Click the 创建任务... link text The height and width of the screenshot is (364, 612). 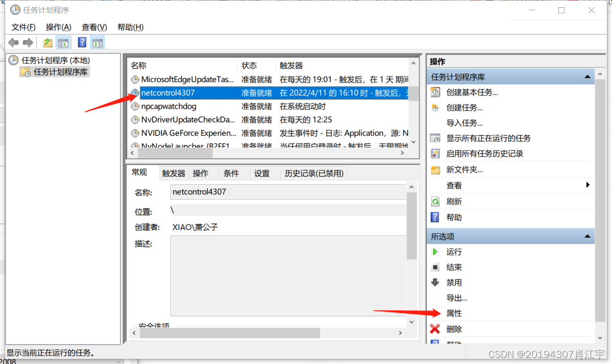pyautogui.click(x=464, y=108)
